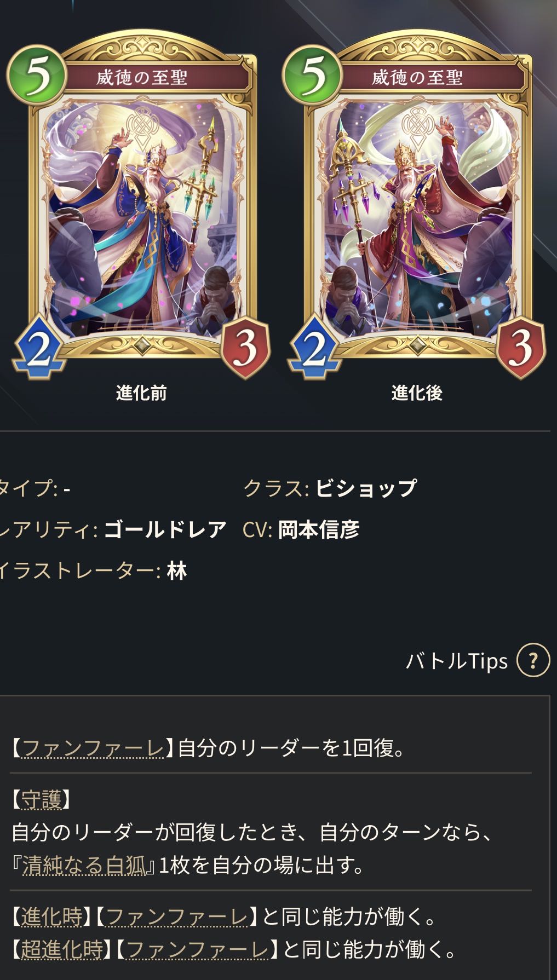This screenshot has width=557, height=980.
Task: Click the 進化後 card image
Action: [416, 204]
